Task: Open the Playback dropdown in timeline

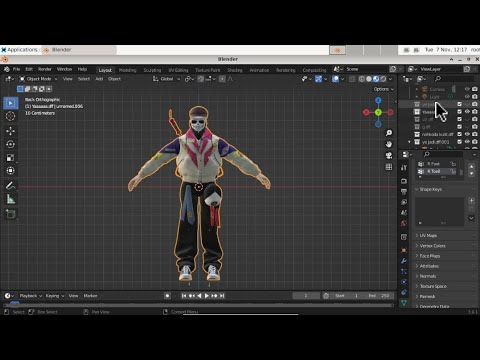Action: tap(30, 296)
